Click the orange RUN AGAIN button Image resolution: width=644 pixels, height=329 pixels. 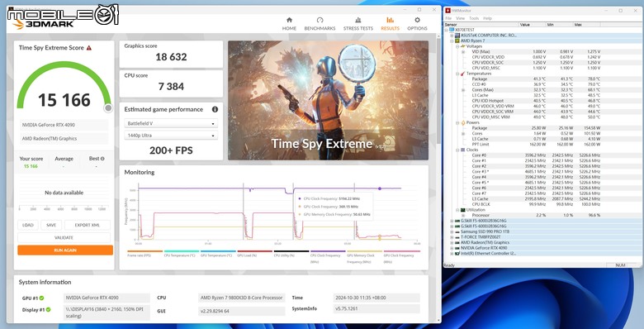65,250
